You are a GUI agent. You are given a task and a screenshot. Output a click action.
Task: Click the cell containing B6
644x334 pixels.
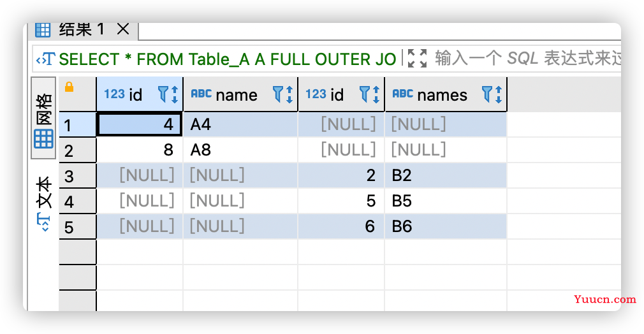point(446,226)
